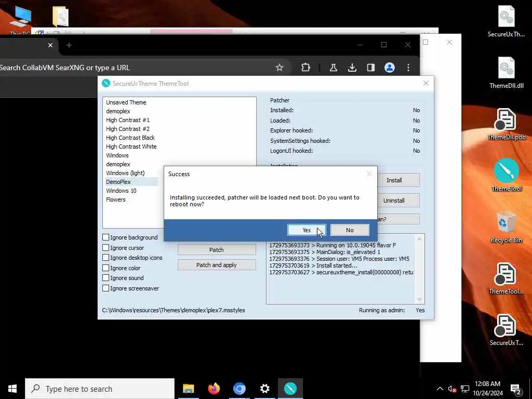Click the muted volume tray icon

tap(452, 389)
